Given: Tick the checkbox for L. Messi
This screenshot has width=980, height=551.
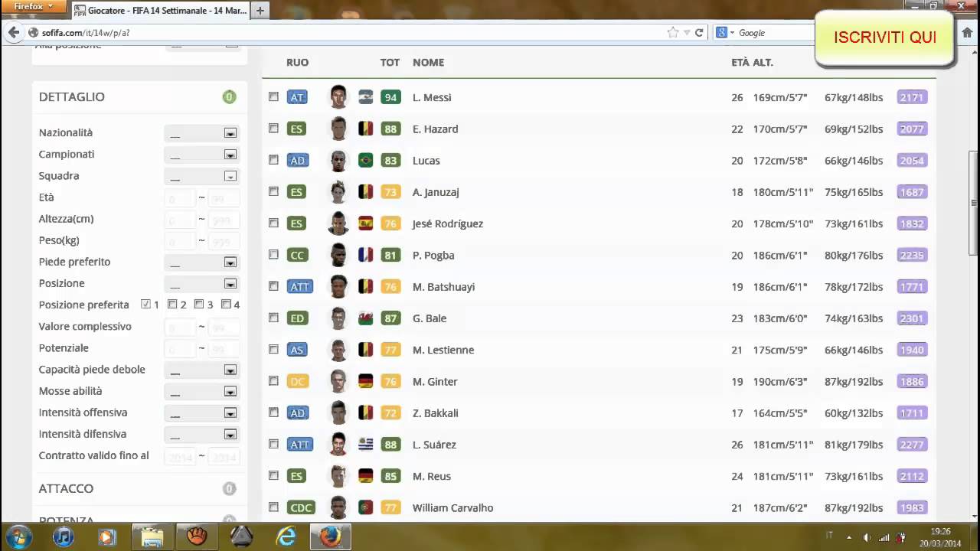Looking at the screenshot, I should [273, 96].
